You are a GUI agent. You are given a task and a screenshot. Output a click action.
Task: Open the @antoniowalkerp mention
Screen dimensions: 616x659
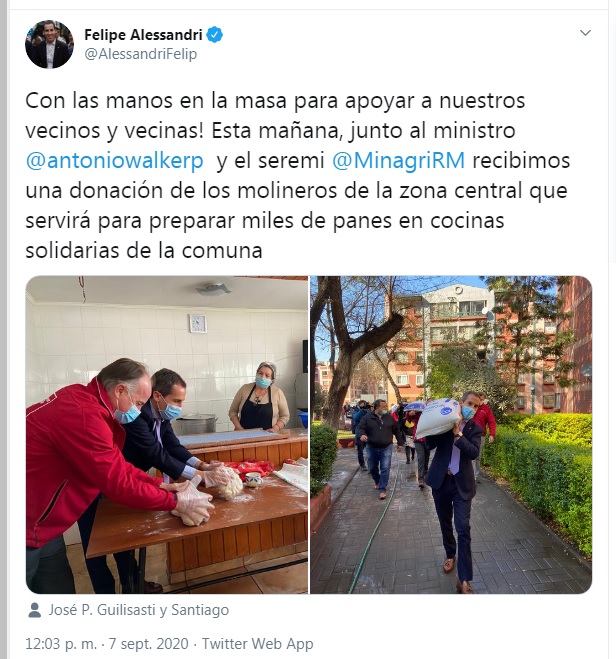click(114, 161)
